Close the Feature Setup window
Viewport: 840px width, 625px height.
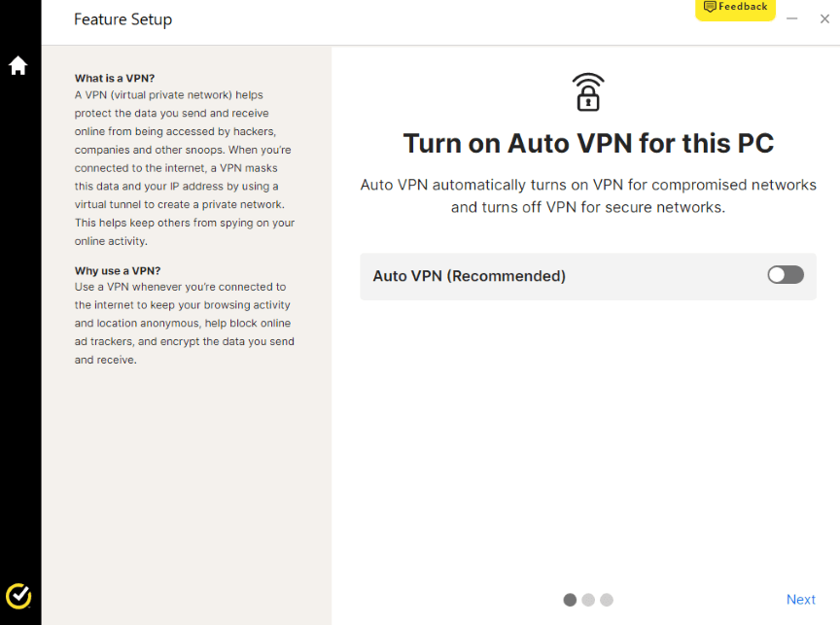(824, 18)
